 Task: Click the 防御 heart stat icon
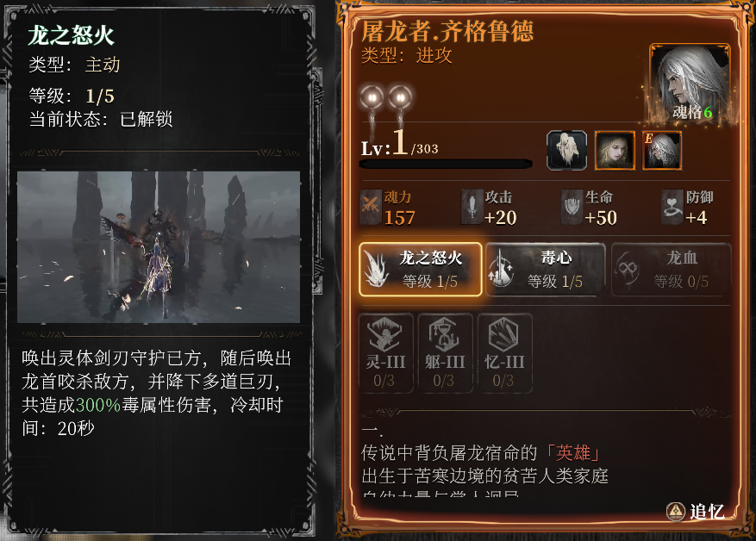point(672,207)
